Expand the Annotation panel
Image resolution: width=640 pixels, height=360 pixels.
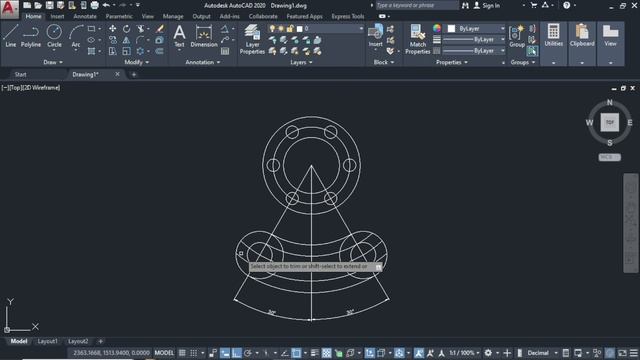pyautogui.click(x=202, y=62)
